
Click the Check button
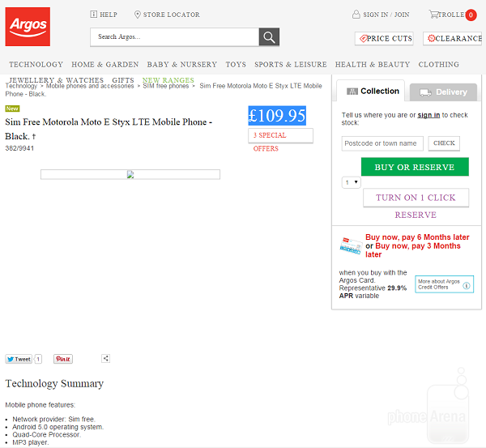(x=444, y=143)
